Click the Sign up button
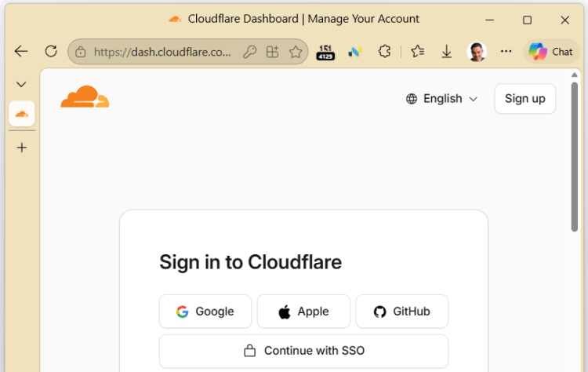The width and height of the screenshot is (588, 372). [x=524, y=99]
